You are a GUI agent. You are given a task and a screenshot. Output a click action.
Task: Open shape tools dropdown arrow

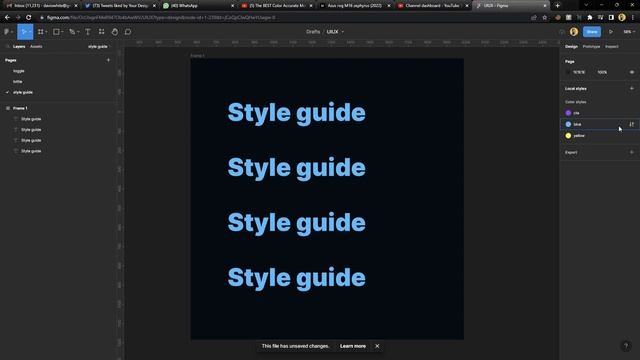pos(62,32)
